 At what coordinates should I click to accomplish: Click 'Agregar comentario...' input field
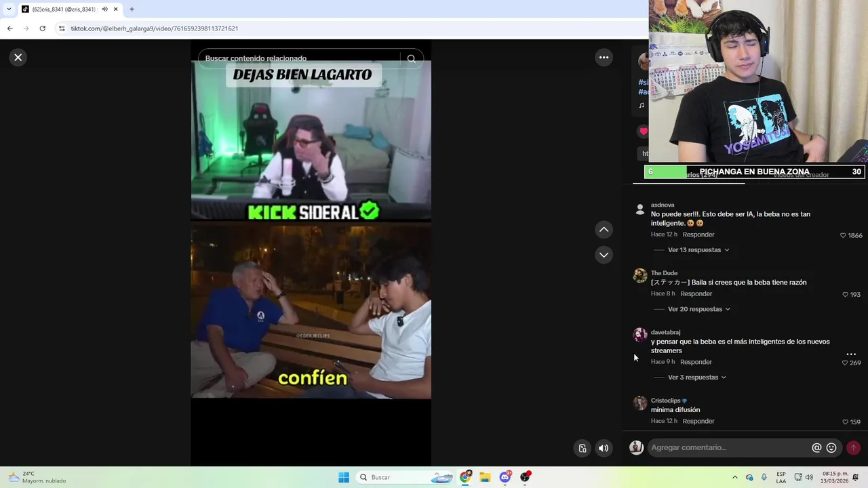pyautogui.click(x=729, y=447)
